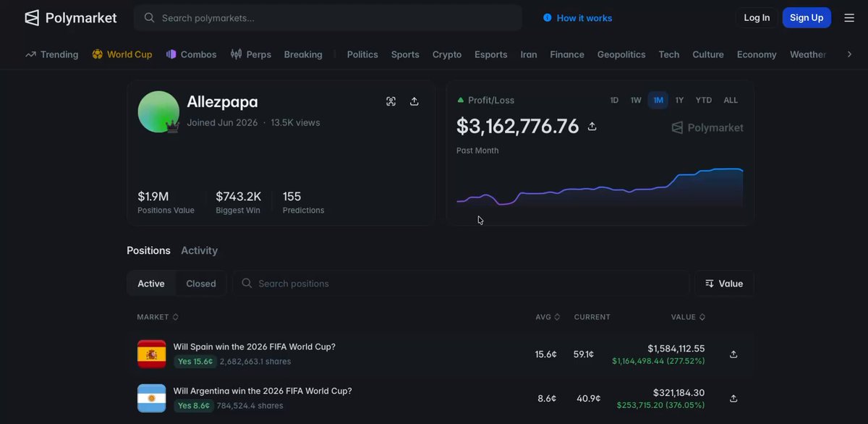Viewport: 868px width, 424px height.
Task: Sort positions by VALUE column
Action: click(688, 317)
